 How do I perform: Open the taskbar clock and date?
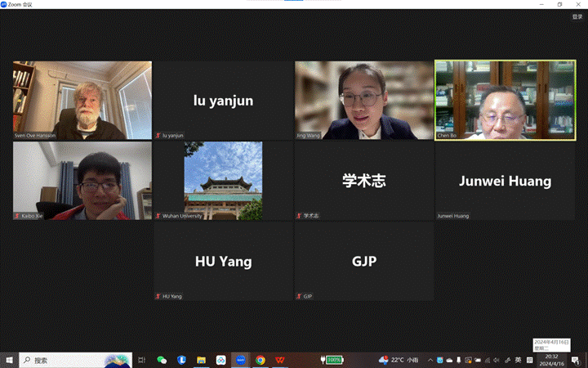click(551, 360)
